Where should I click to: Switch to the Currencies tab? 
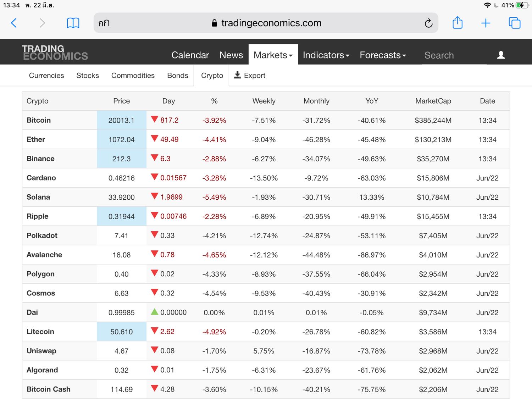46,76
